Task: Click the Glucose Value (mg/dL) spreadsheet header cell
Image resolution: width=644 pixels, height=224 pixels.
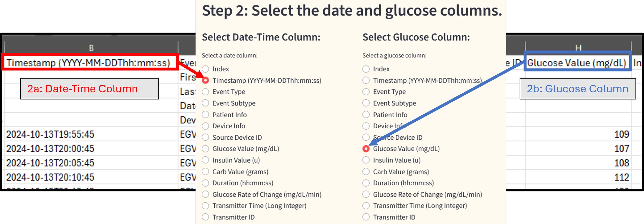Action: pos(577,63)
